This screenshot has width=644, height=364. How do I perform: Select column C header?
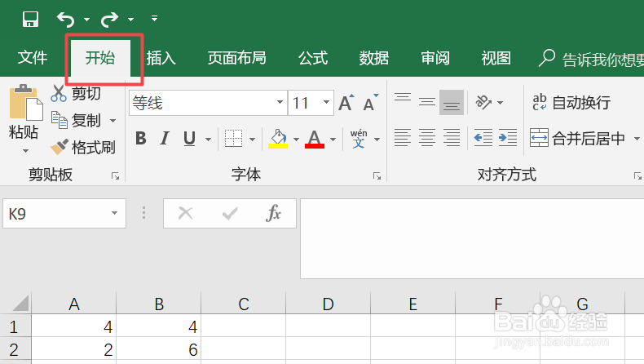pos(244,304)
